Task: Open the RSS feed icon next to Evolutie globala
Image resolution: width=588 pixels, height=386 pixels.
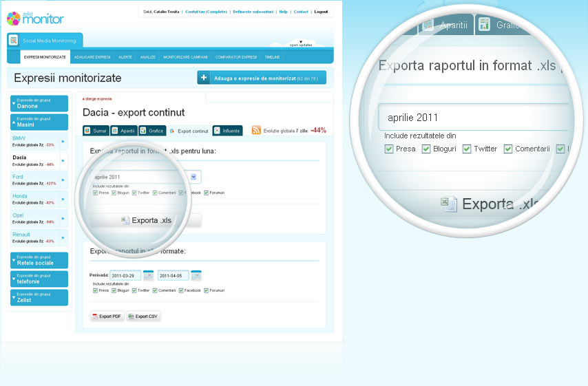Action: point(256,130)
